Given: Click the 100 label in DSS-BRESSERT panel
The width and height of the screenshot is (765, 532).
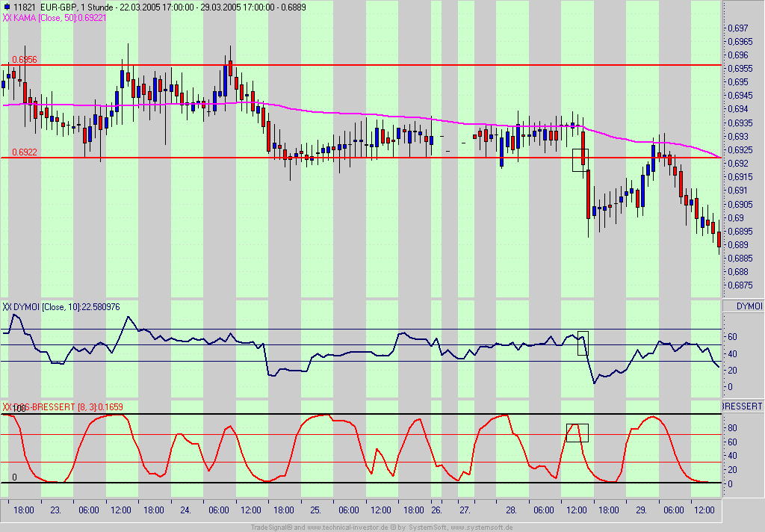Looking at the screenshot, I should pos(19,409).
